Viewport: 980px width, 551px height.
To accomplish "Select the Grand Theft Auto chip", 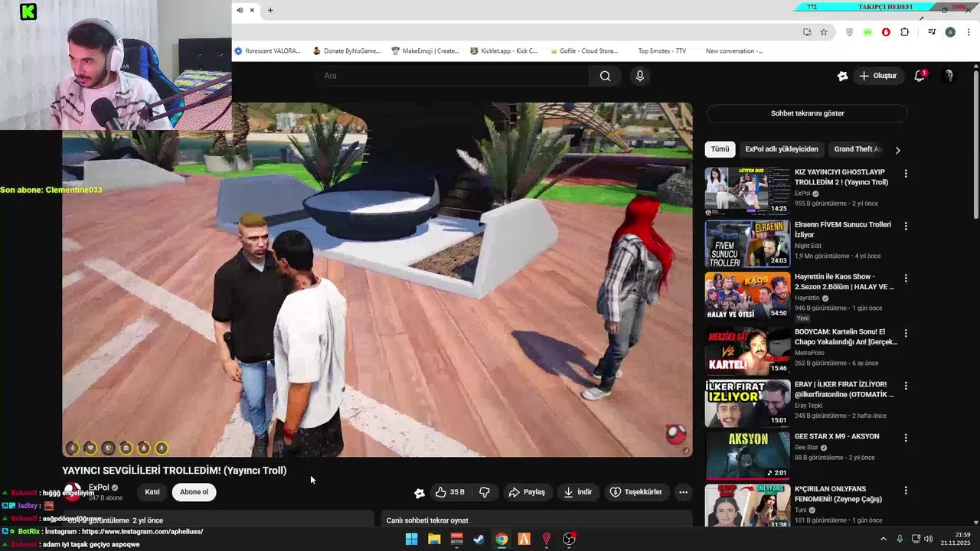I will click(x=857, y=149).
